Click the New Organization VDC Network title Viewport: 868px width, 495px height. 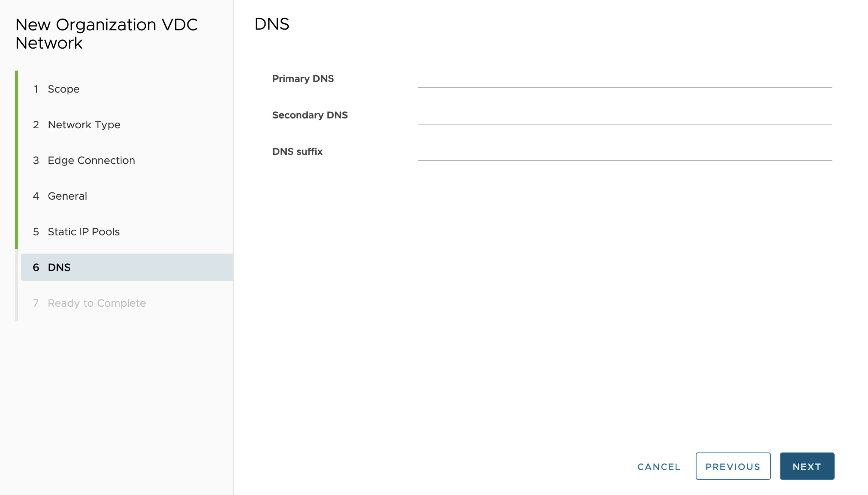pos(106,34)
